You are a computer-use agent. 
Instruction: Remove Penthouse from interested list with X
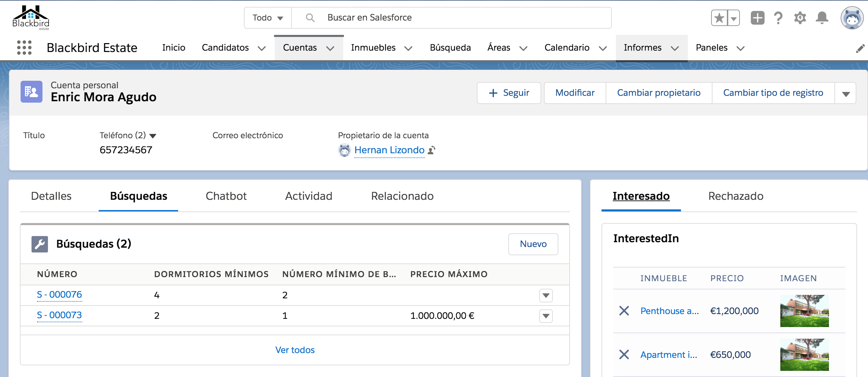[624, 311]
